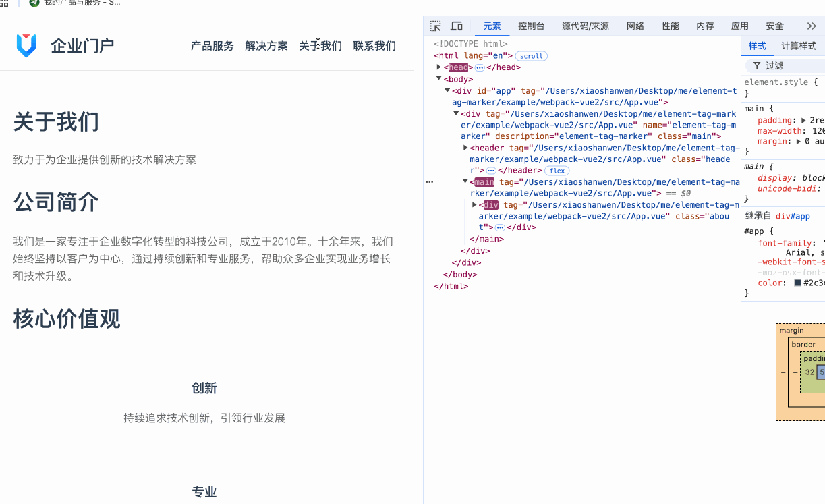Image resolution: width=825 pixels, height=504 pixels.
Task: Show more DevTools tabs with the chevron
Action: [x=812, y=26]
